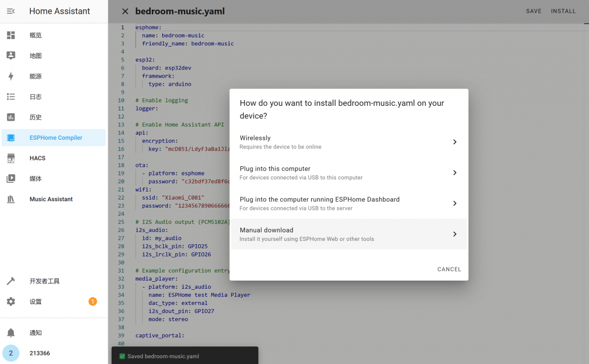Screen dimensions: 589x364
Task: Open the 地图 map icon
Action: pos(11,56)
